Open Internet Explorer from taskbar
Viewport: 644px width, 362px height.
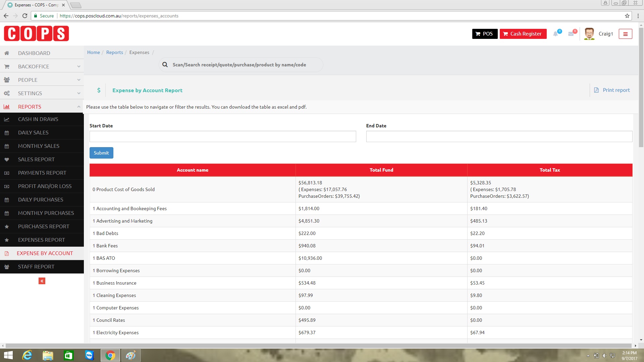click(27, 355)
